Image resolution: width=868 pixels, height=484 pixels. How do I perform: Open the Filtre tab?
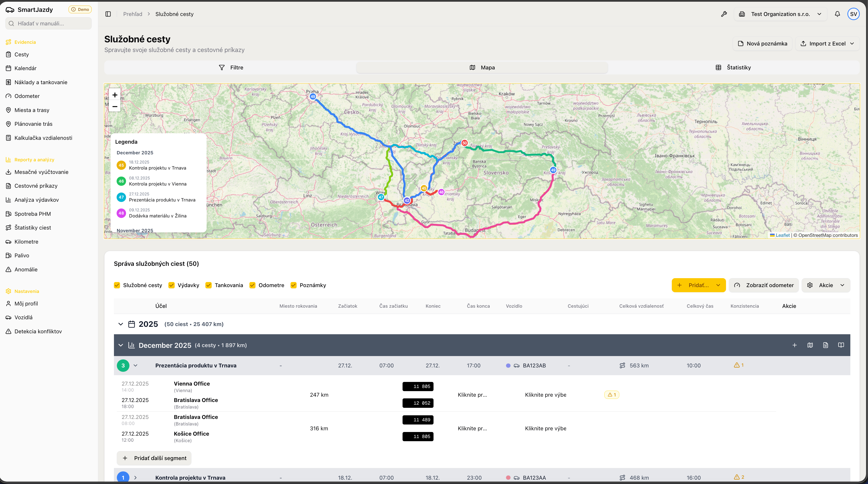coord(231,67)
